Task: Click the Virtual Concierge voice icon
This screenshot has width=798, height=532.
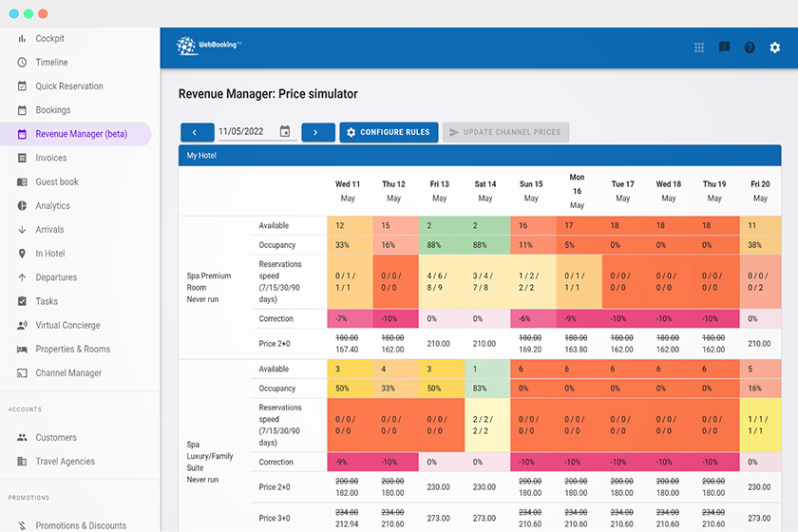Action: [22, 325]
